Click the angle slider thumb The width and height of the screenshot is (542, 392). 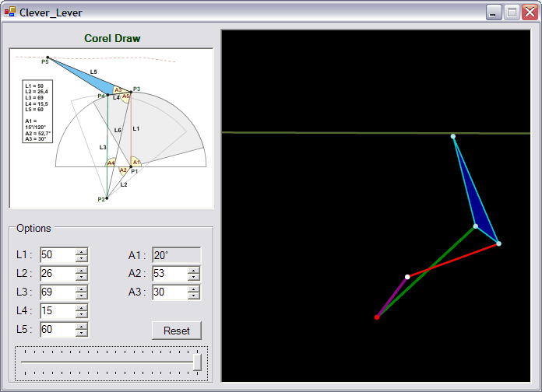click(x=197, y=362)
